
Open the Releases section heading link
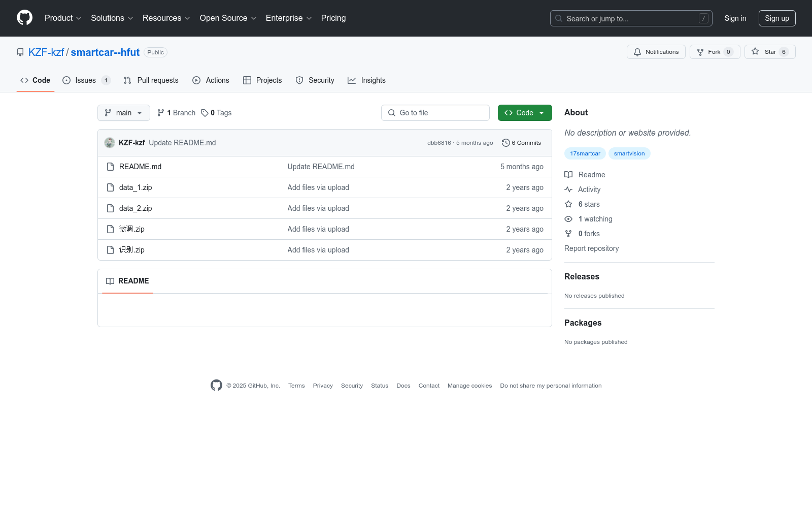click(x=582, y=276)
